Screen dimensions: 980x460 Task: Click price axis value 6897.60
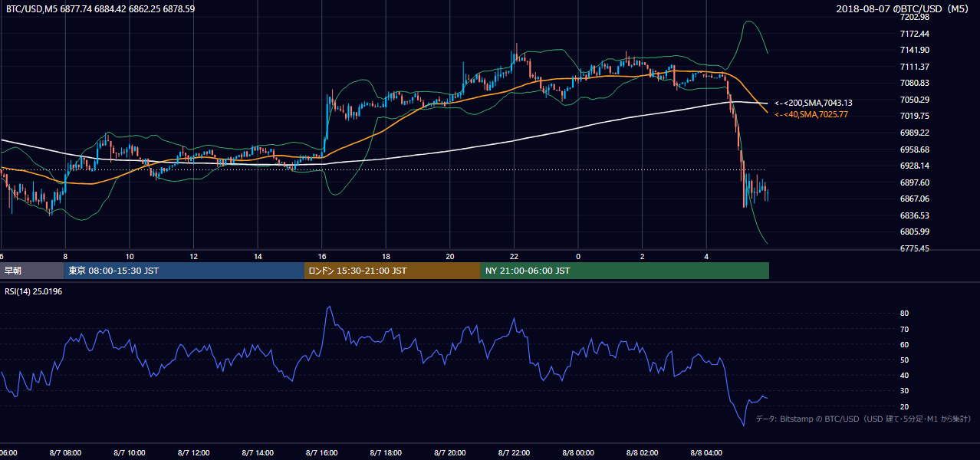pos(914,182)
